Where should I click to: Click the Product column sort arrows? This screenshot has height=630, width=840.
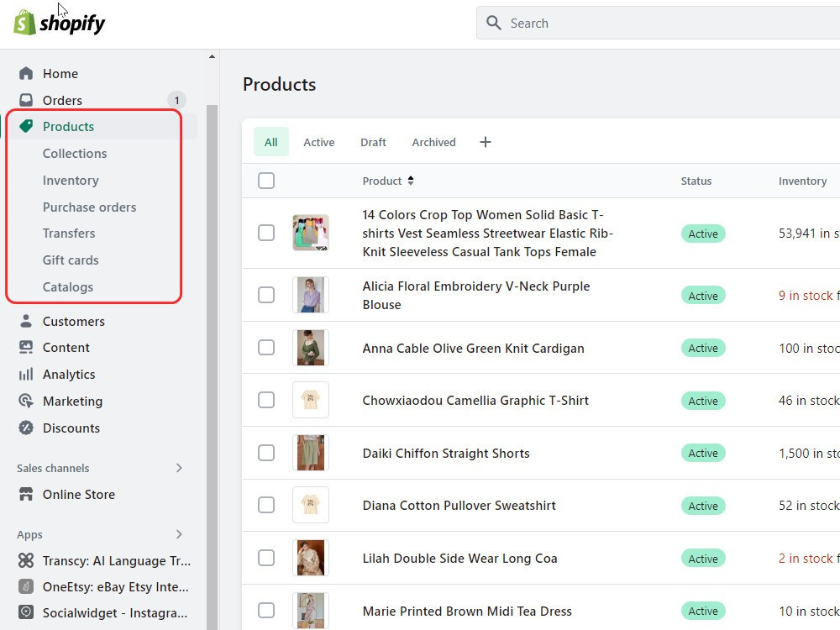coord(411,181)
